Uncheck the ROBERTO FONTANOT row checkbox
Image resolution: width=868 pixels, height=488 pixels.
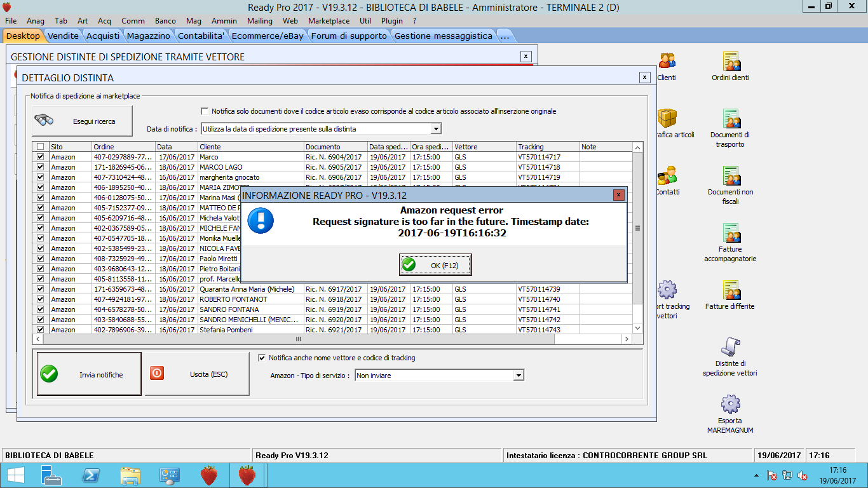41,299
